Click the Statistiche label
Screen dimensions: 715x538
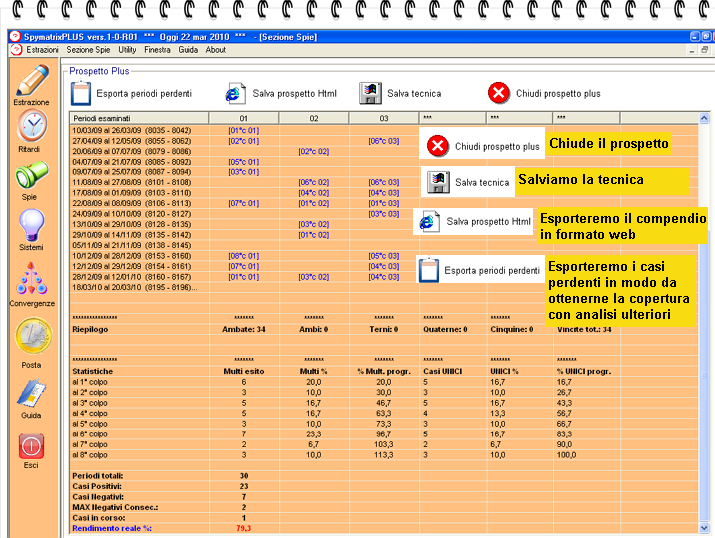point(93,371)
